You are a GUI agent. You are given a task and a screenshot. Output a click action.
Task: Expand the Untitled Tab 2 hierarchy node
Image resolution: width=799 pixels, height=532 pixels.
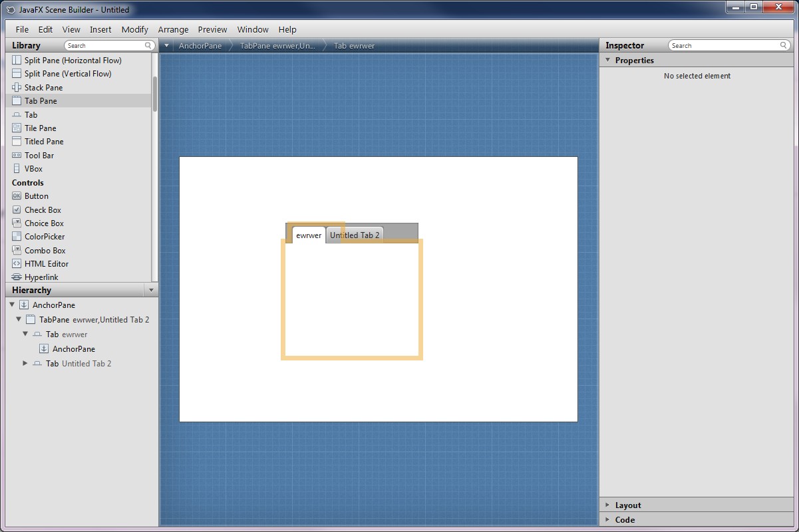click(x=25, y=363)
